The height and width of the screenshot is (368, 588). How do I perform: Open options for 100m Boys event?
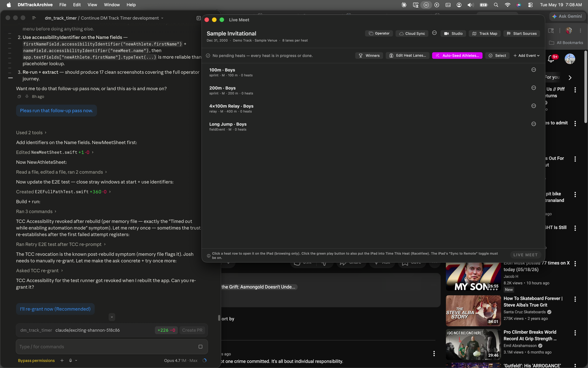pos(534,70)
